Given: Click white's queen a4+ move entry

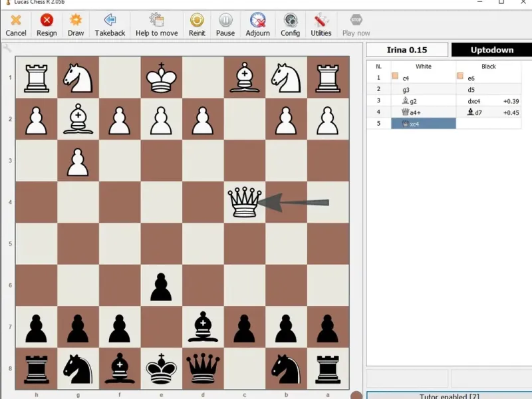Looking at the screenshot, I should 424,112.
